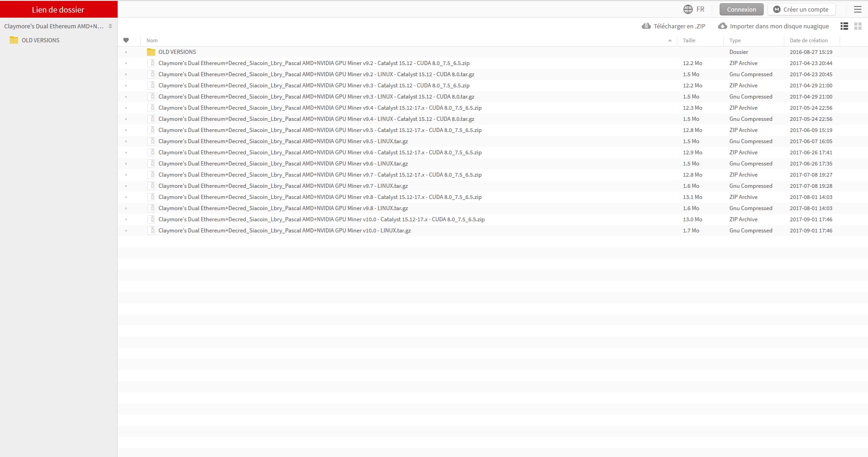
Task: Sort by Date de création column
Action: pos(808,40)
